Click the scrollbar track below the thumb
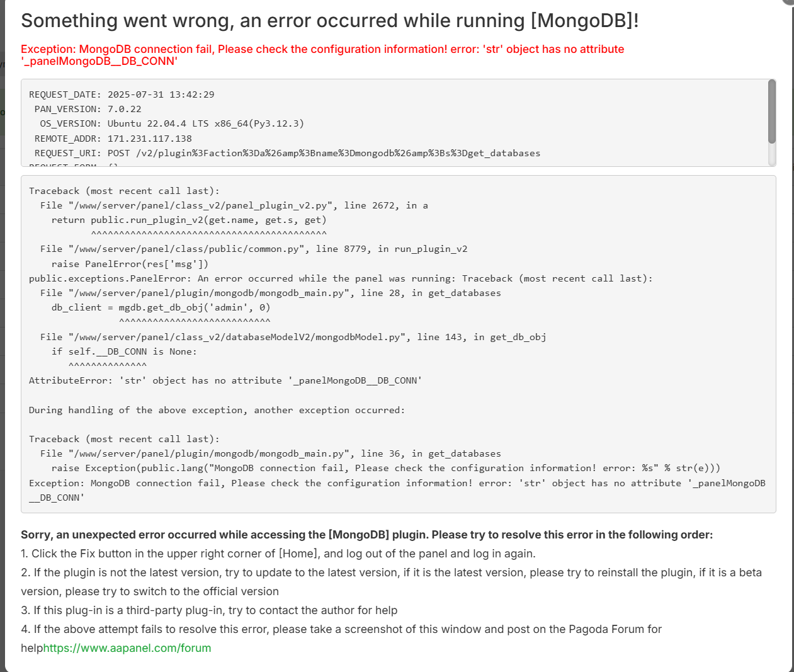This screenshot has width=794, height=672. point(772,155)
